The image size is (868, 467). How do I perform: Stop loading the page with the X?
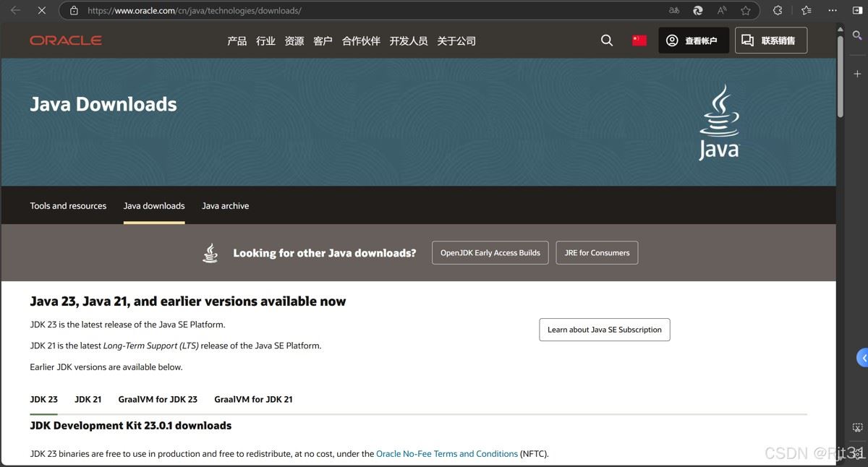pyautogui.click(x=41, y=11)
